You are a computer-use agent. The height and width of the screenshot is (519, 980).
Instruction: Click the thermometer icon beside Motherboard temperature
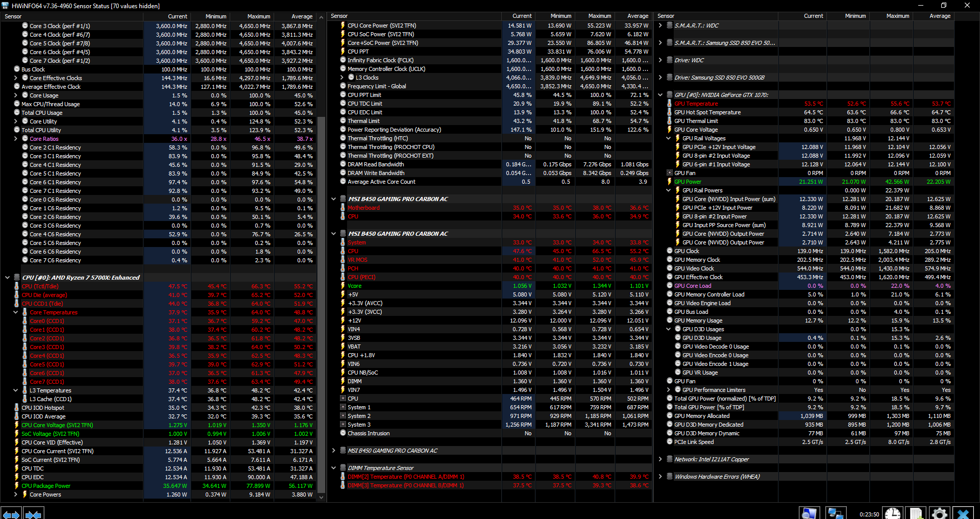pyautogui.click(x=343, y=208)
